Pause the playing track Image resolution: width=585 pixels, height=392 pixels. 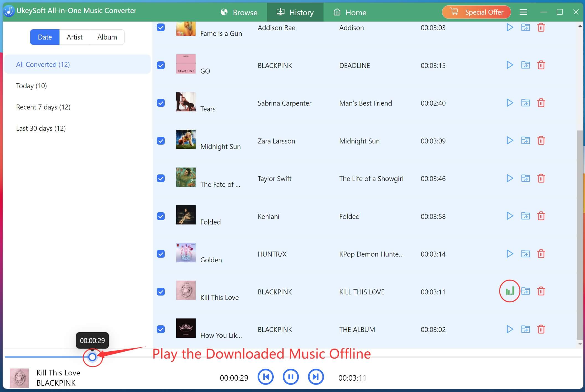click(291, 377)
